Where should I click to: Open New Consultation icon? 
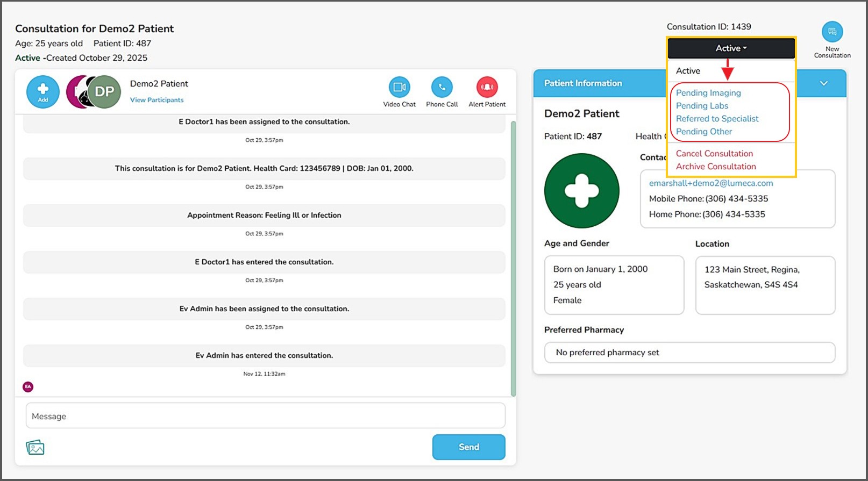tap(832, 32)
